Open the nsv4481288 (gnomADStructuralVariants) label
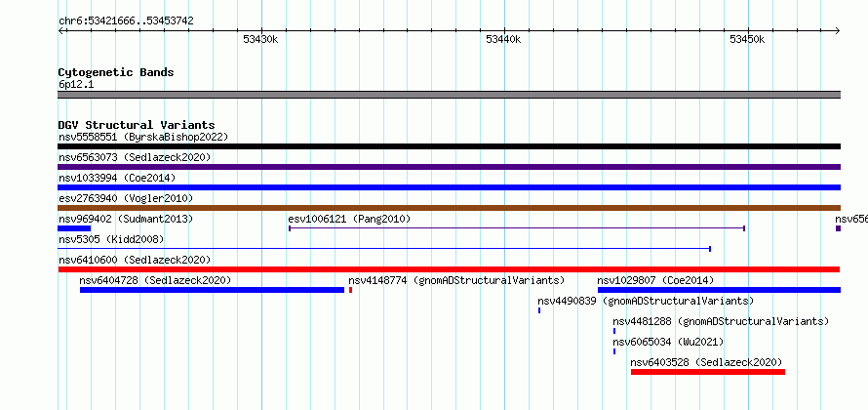868x410 pixels. [721, 321]
